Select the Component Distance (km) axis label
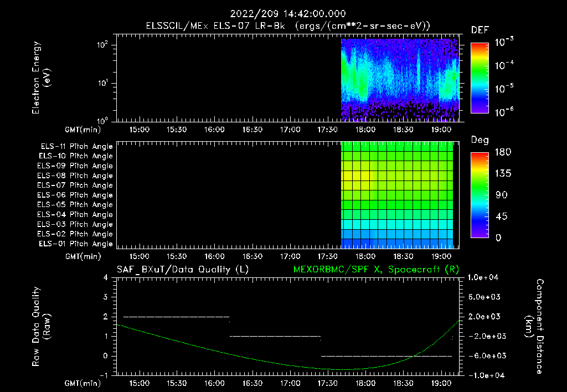Screen dimensions: 567x392 coord(534,327)
